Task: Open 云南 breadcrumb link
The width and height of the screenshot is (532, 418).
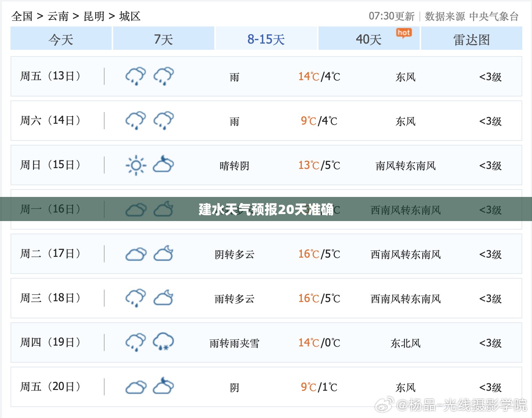Action: point(58,16)
